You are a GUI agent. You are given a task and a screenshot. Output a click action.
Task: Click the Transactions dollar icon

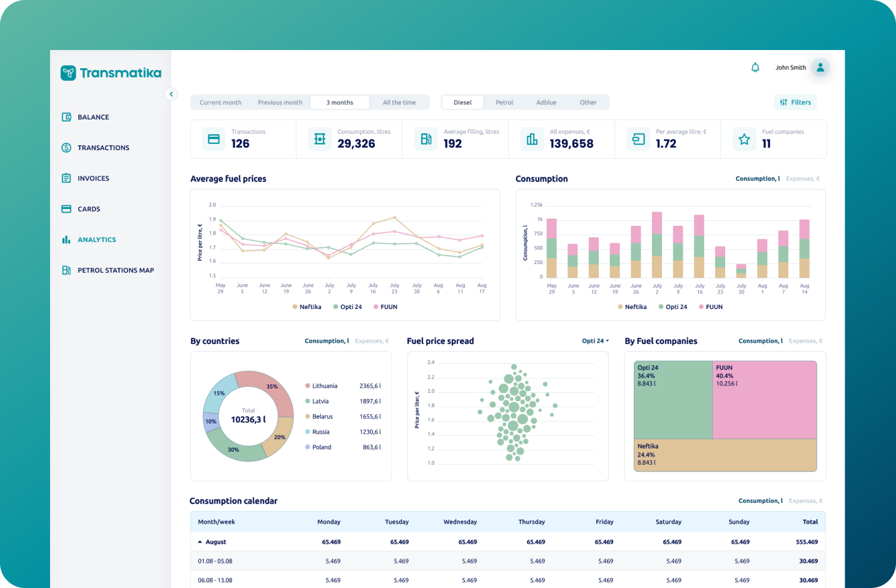tap(66, 148)
